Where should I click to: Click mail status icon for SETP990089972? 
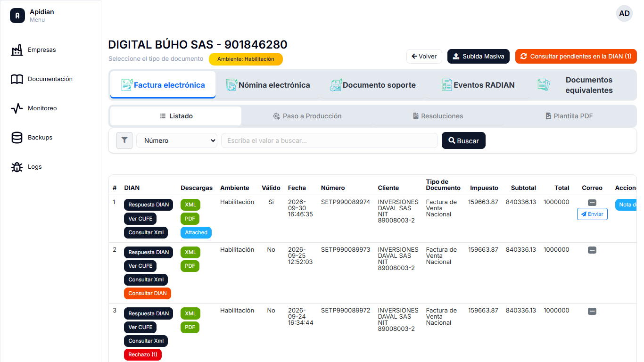click(592, 311)
